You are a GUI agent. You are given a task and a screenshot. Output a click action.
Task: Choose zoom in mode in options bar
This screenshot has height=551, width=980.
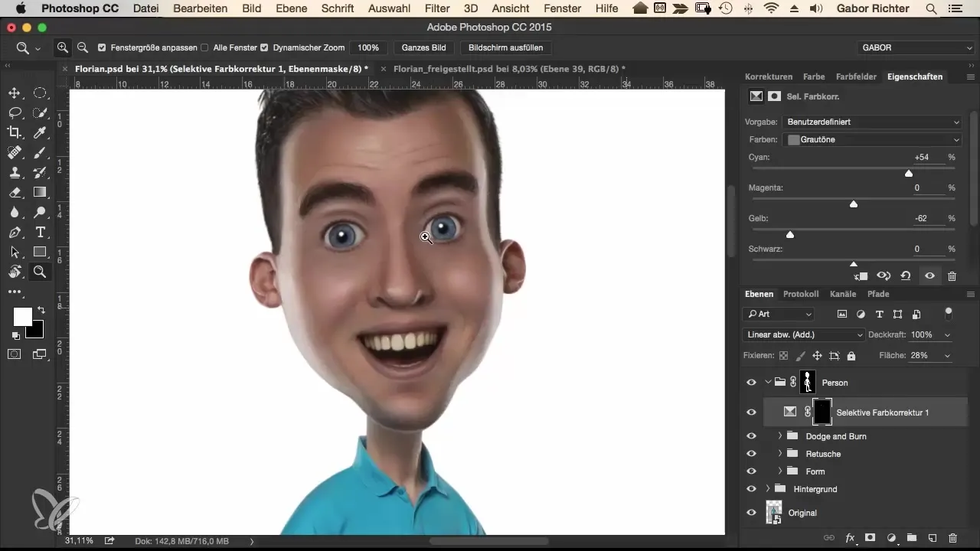pyautogui.click(x=63, y=47)
